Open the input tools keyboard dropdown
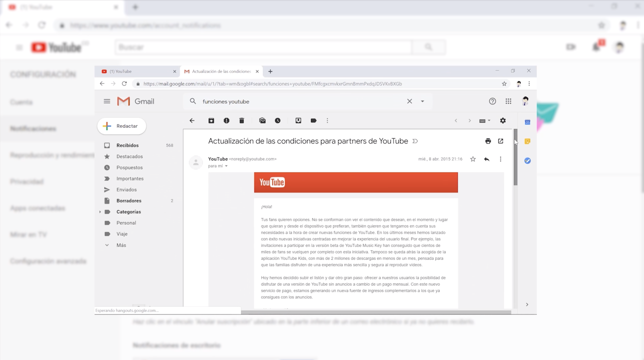 pos(485,121)
